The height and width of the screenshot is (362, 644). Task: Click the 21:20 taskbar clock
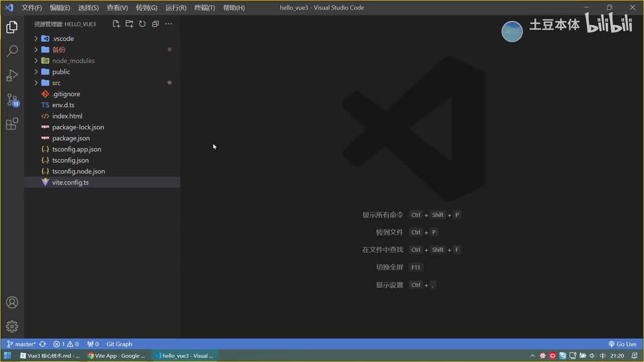[617, 356]
